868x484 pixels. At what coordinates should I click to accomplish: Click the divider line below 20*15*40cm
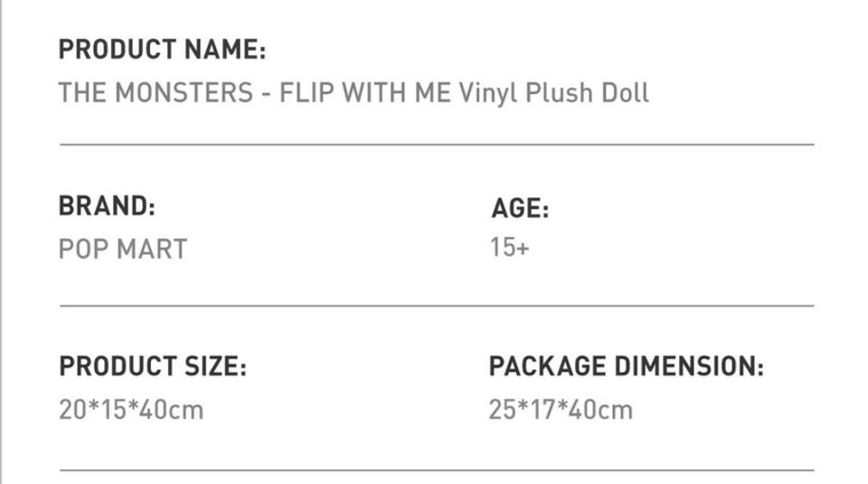(271, 470)
